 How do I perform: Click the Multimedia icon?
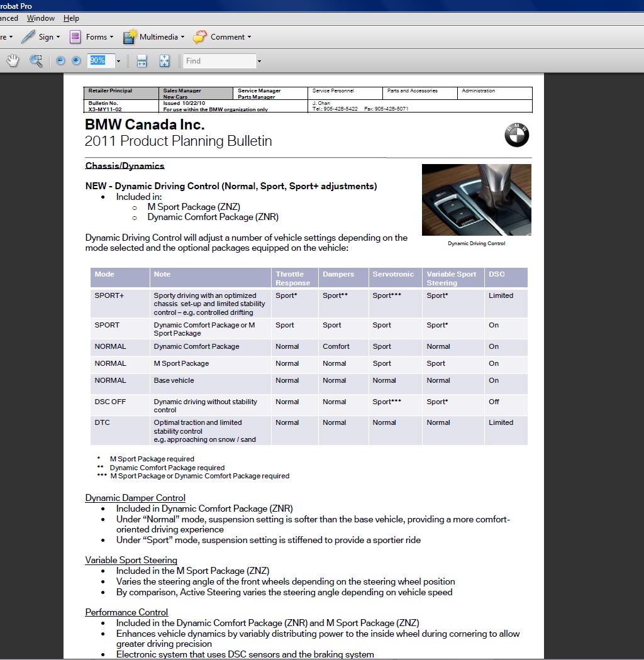pos(130,36)
